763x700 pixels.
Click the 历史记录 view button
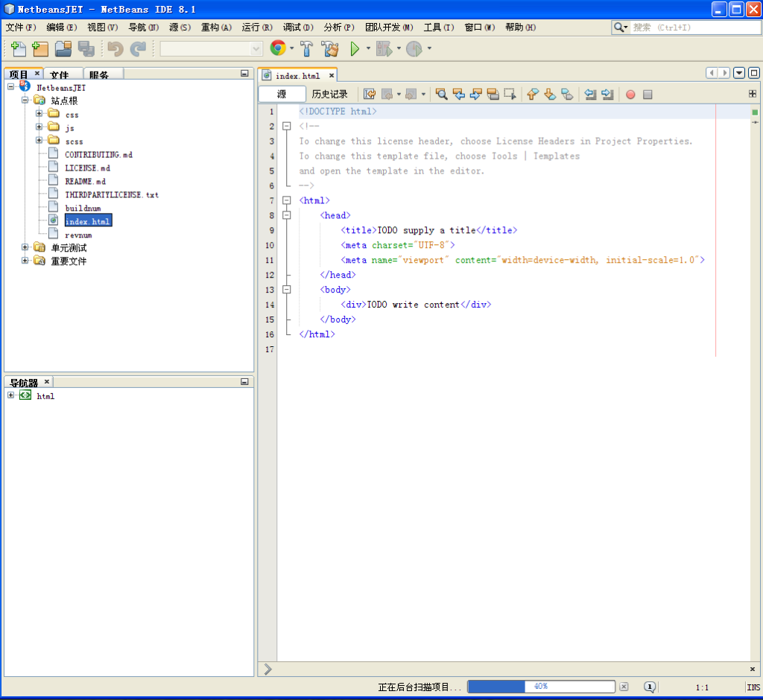(x=330, y=95)
